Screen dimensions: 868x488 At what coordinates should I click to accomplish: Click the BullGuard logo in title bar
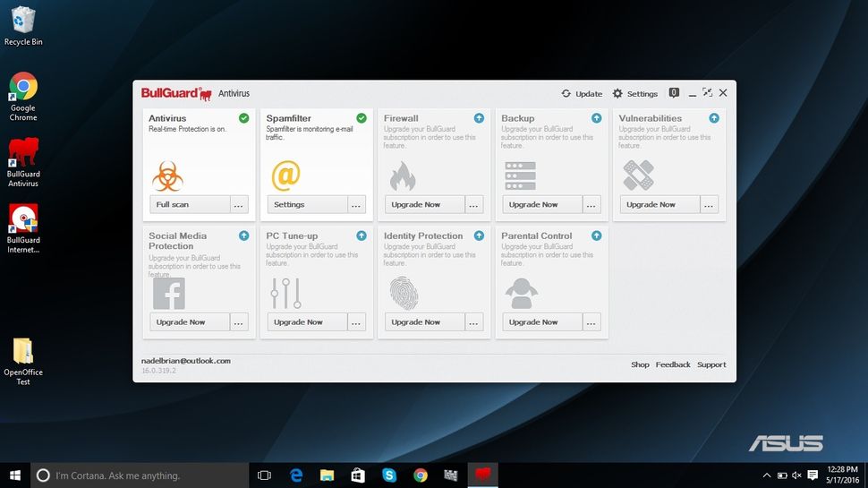point(176,94)
